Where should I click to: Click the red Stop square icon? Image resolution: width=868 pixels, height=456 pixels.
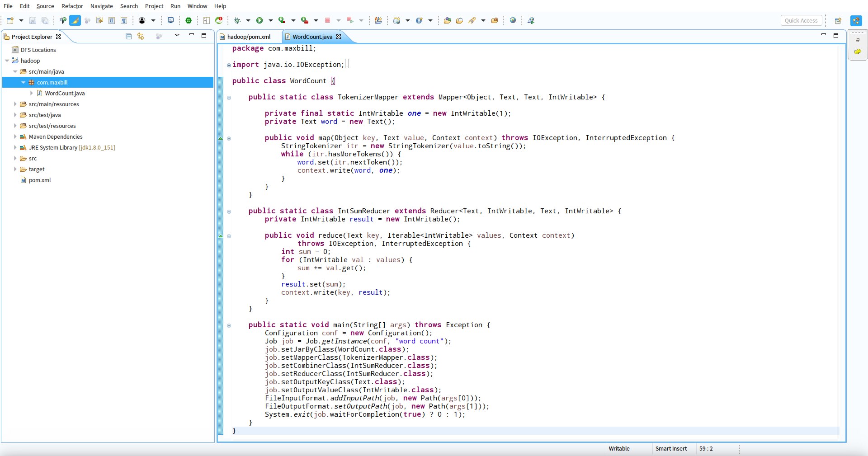[328, 20]
